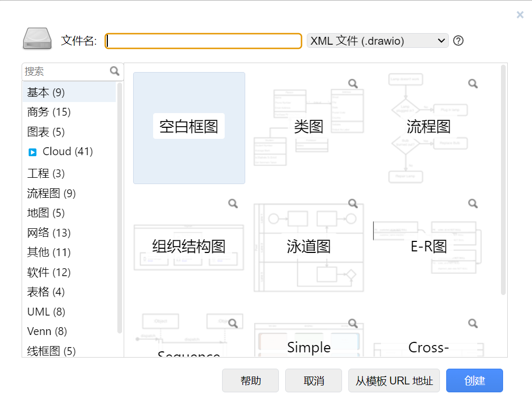532x406 pixels.
Task: Click the help question mark icon
Action: pyautogui.click(x=458, y=40)
